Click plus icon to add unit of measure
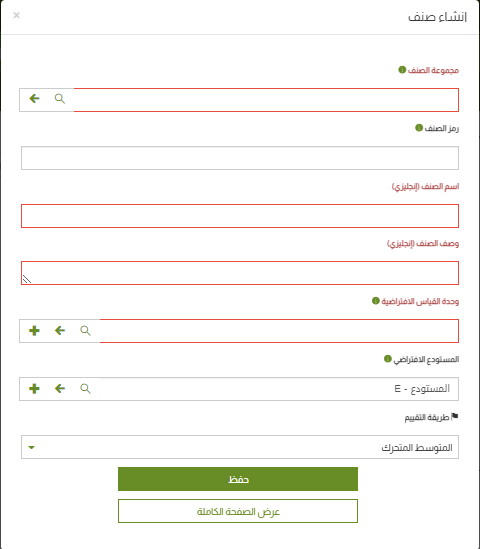The width and height of the screenshot is (480, 549). tap(34, 331)
